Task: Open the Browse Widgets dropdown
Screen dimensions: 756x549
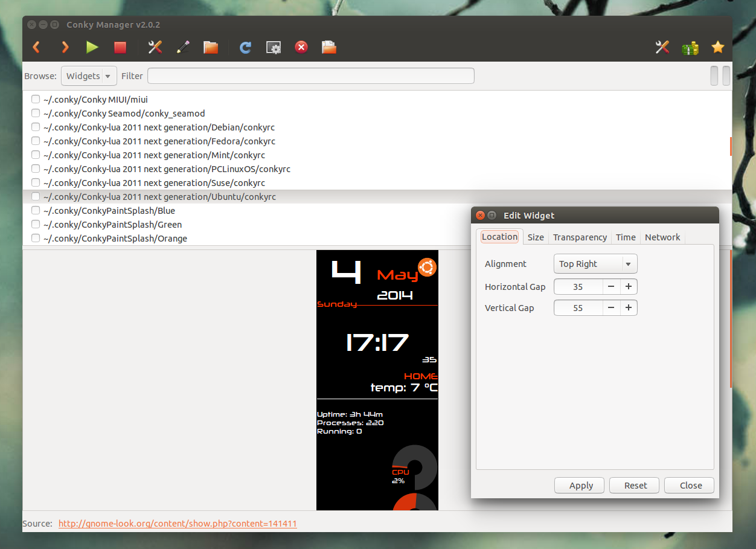Action: point(89,76)
